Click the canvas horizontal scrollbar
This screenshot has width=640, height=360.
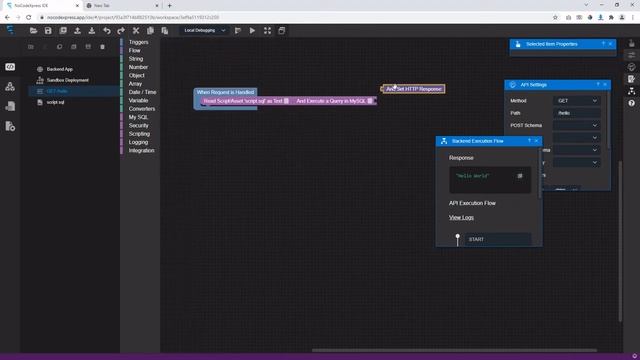pyautogui.click(x=454, y=350)
